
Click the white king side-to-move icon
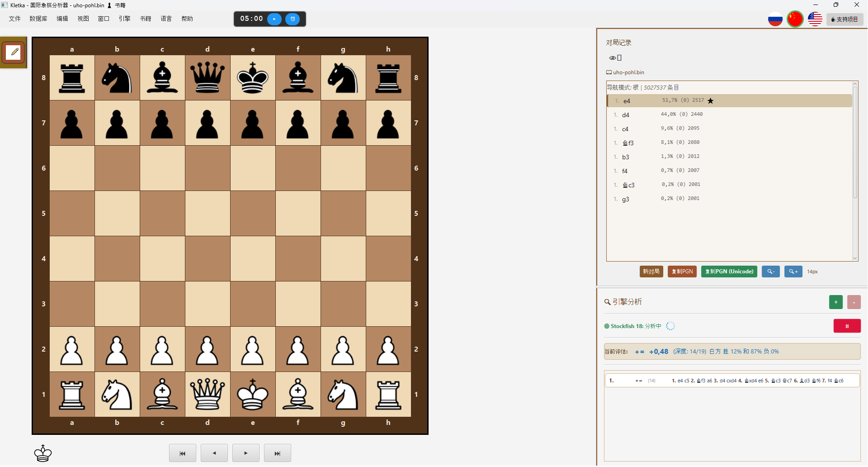coord(43,453)
